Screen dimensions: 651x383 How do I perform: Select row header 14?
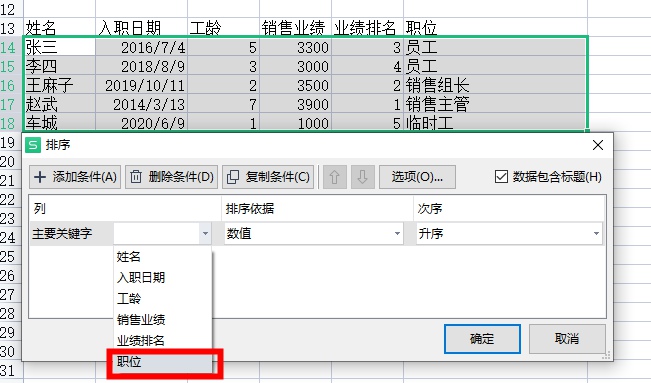[11, 47]
